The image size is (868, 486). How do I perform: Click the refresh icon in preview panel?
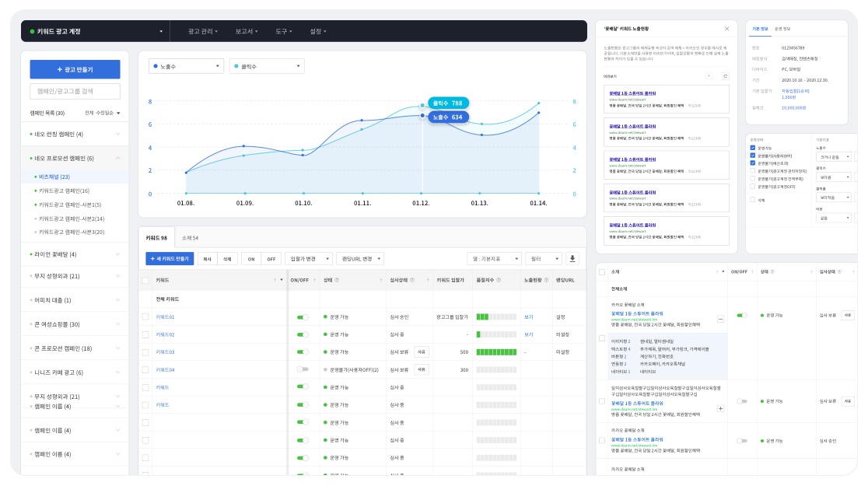(725, 76)
